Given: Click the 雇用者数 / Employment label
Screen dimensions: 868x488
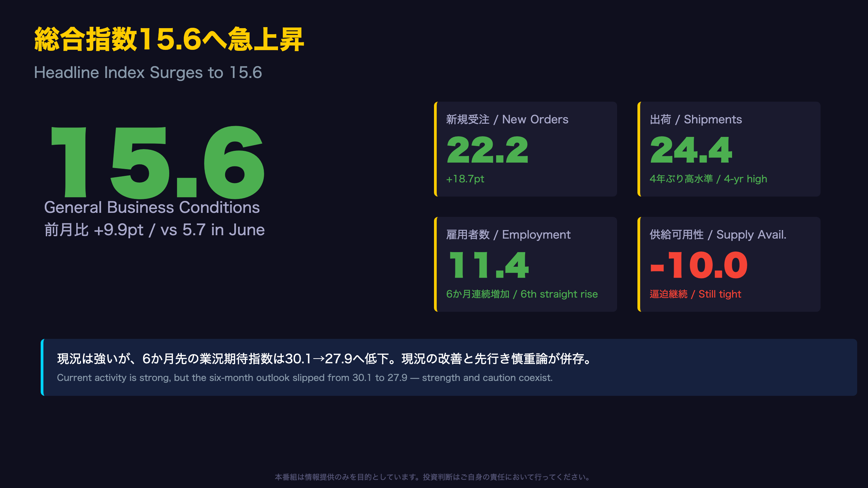Looking at the screenshot, I should pos(508,235).
